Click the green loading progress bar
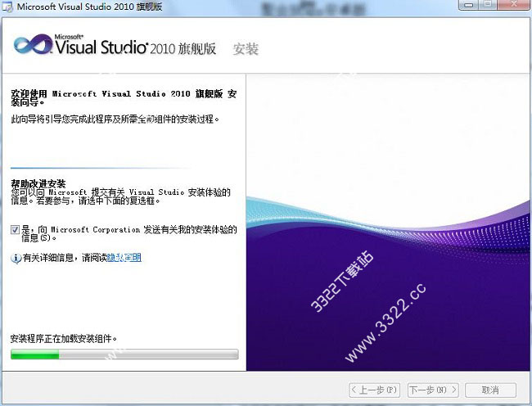The height and width of the screenshot is (406, 532). (124, 354)
